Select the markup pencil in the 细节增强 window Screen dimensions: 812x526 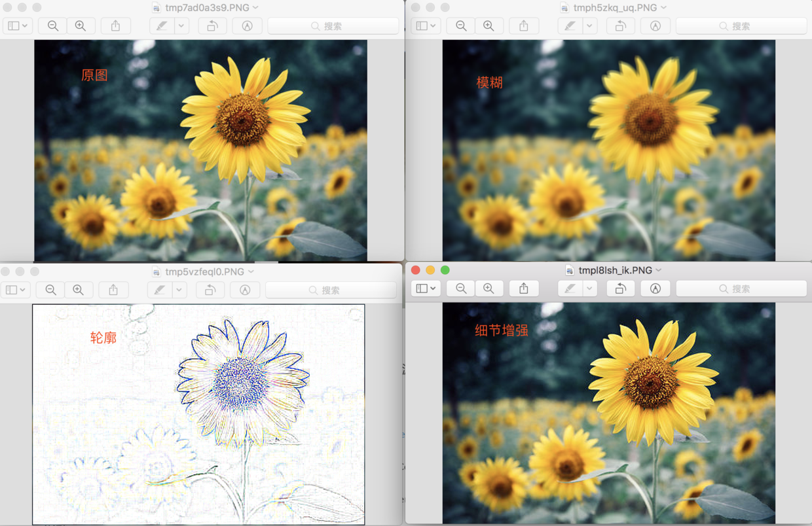click(x=569, y=289)
